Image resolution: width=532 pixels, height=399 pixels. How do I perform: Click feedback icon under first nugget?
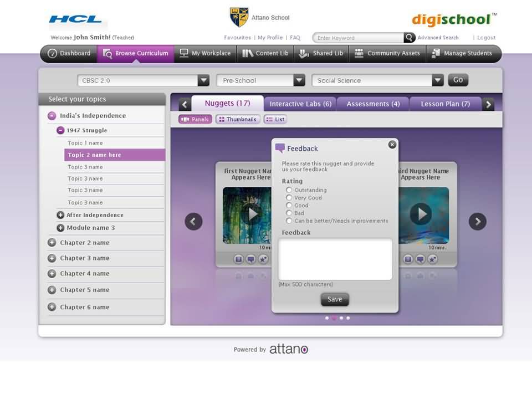[250, 259]
